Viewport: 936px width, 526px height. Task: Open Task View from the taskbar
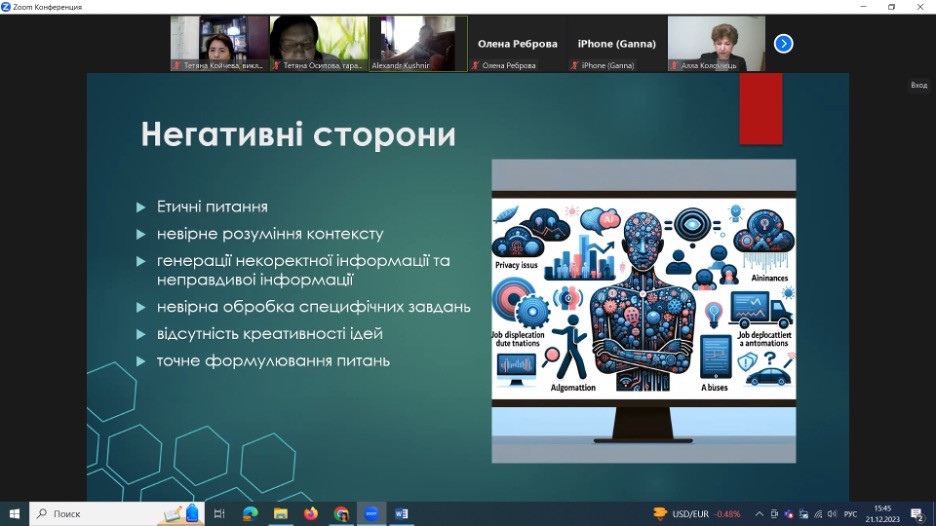(219, 513)
